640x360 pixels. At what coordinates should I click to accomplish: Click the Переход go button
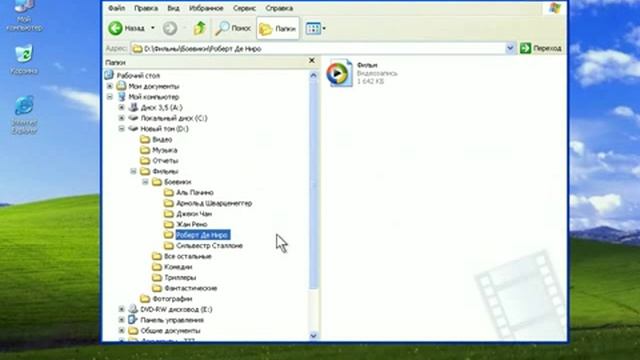540,48
